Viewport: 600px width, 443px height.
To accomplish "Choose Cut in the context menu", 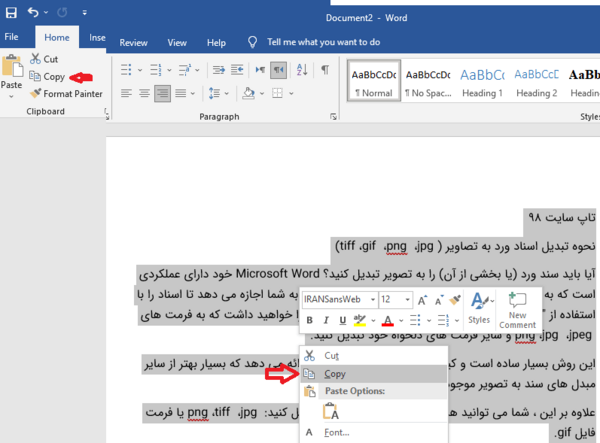I will tap(373, 356).
